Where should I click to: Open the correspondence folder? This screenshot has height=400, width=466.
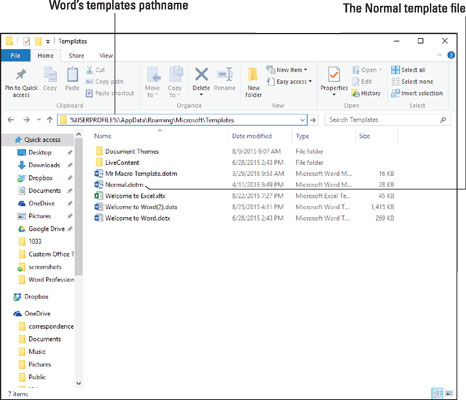point(46,327)
